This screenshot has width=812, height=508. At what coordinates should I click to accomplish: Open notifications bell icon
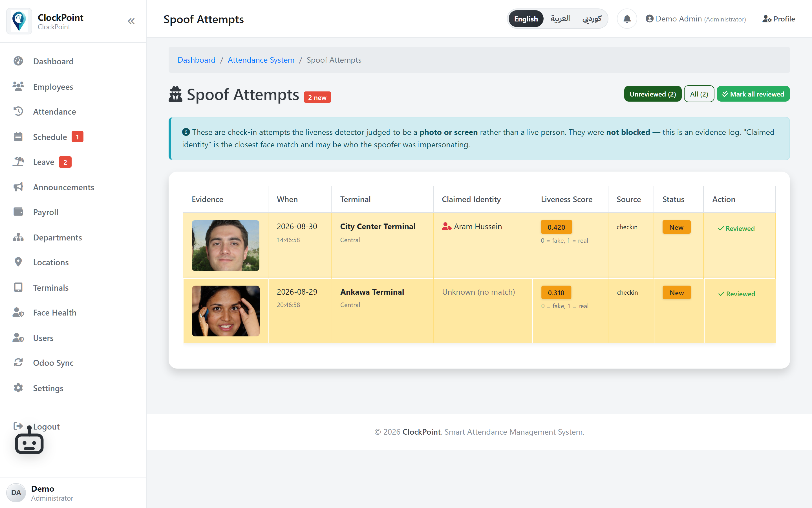tap(627, 19)
